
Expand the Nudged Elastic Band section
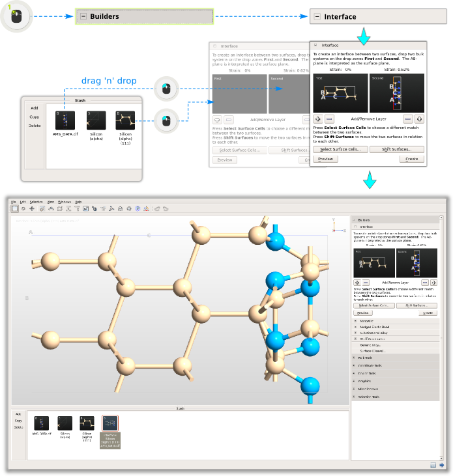point(355,327)
